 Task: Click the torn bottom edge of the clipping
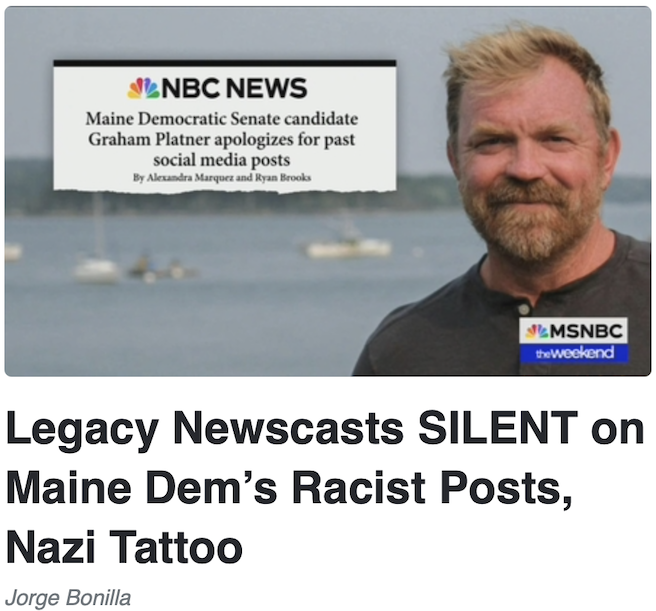click(225, 191)
